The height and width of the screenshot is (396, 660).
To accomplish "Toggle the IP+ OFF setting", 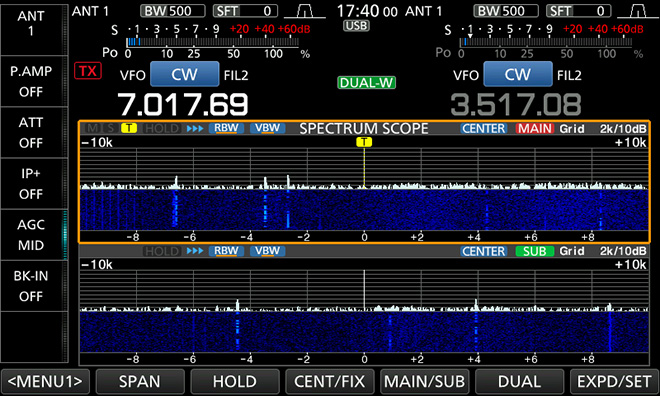I will (x=31, y=184).
